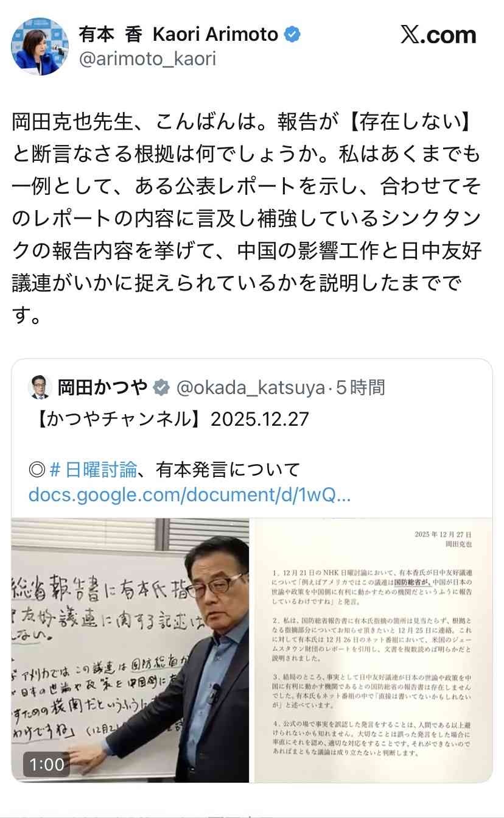Open 岡田かつや's small avatar in quoted post
Viewport: 504px width, 818px height.
(39, 387)
